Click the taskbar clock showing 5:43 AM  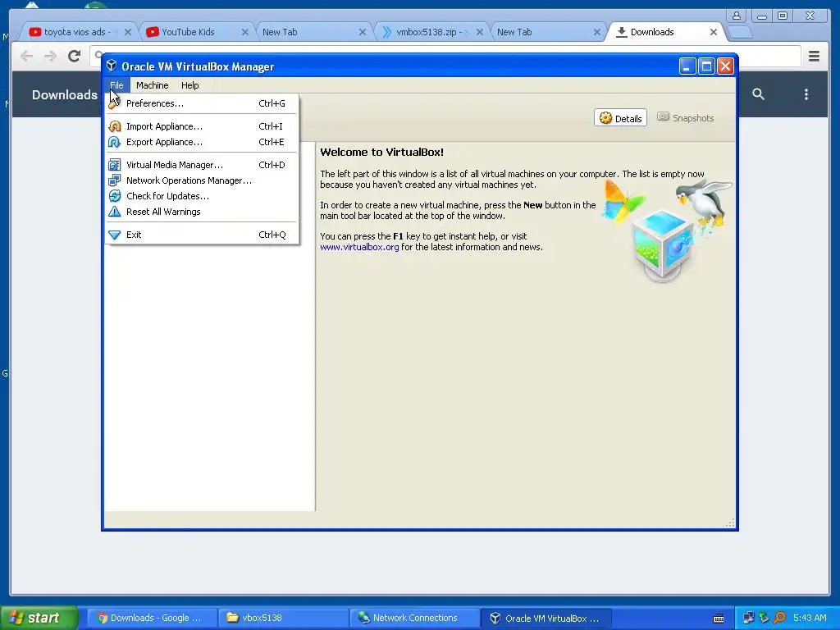pos(810,618)
